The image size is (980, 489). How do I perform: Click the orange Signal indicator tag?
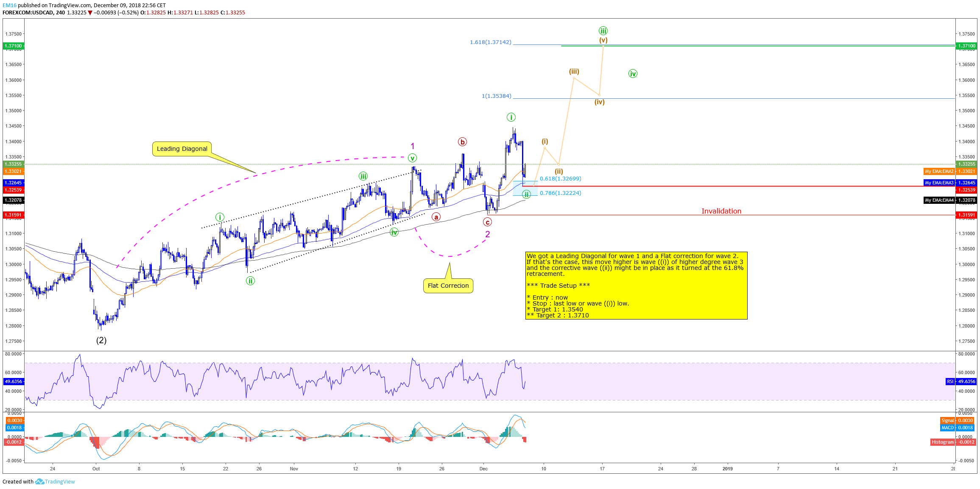[947, 420]
